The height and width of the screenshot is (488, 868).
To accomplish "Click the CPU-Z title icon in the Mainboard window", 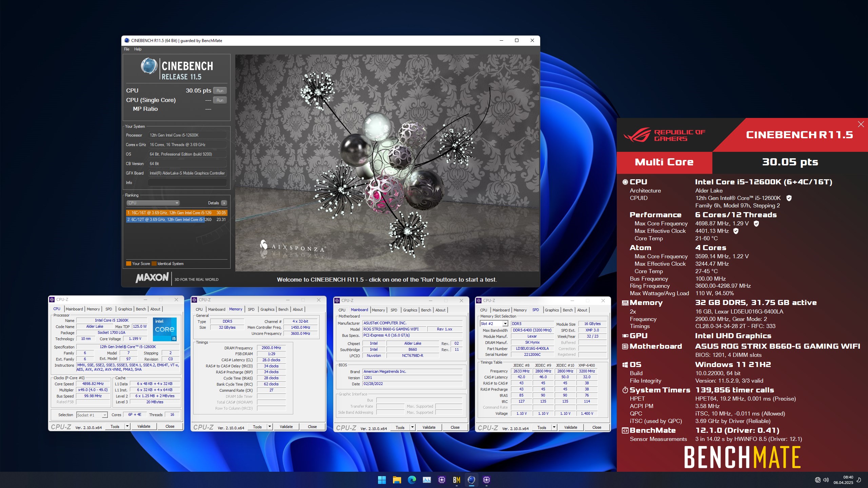I will (x=337, y=301).
